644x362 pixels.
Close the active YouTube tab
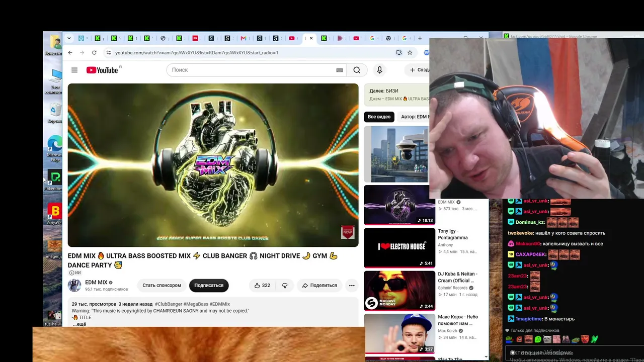311,38
